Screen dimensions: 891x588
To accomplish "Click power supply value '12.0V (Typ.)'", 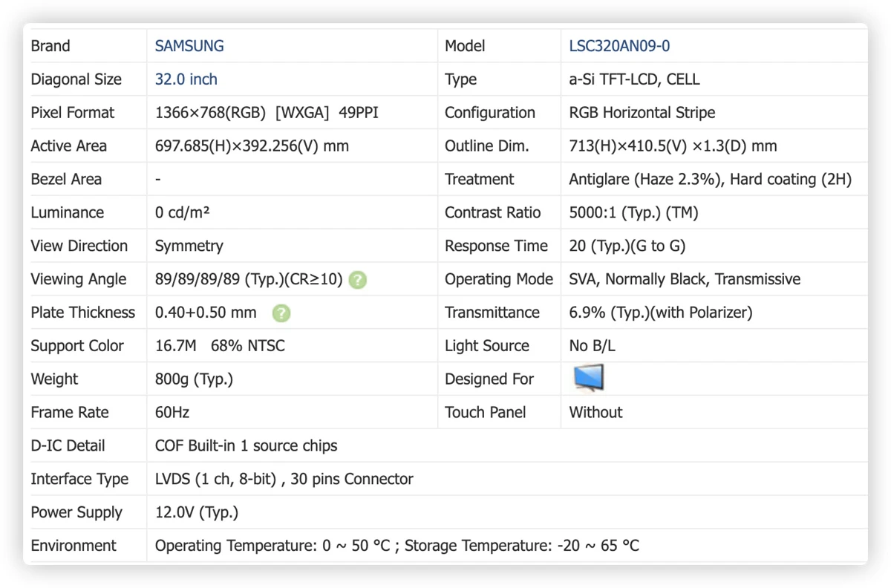I will pos(196,513).
